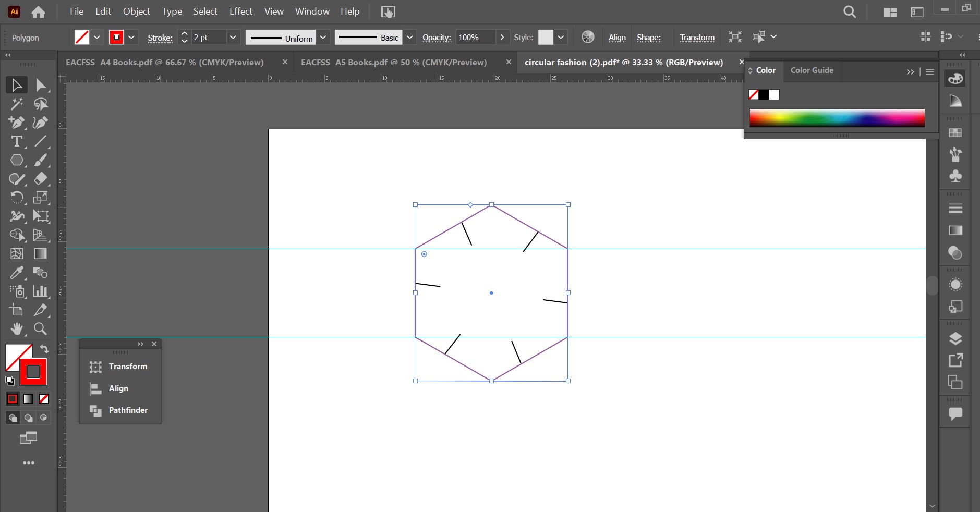Select the Polygon shape tool
The image size is (980, 512).
point(17,160)
